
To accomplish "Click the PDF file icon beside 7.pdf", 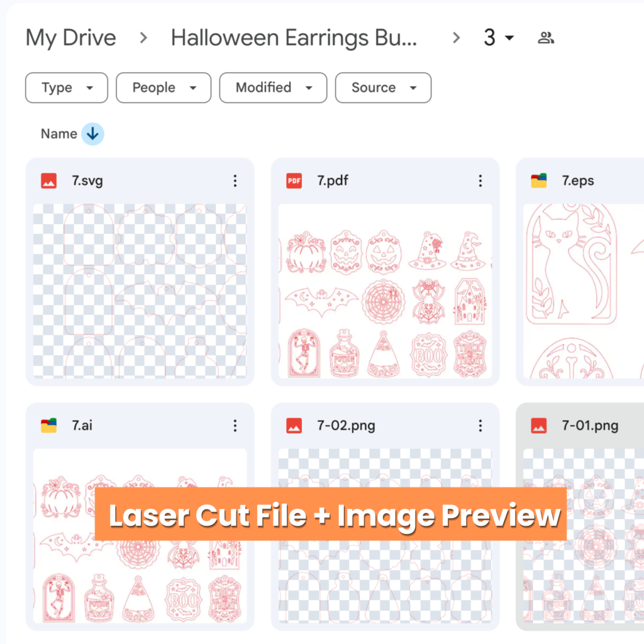I will pyautogui.click(x=294, y=180).
